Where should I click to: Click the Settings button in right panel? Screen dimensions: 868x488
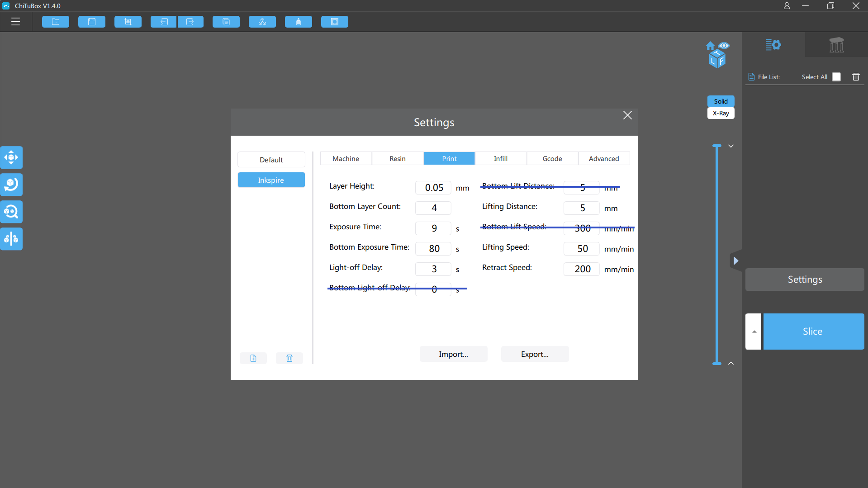pyautogui.click(x=805, y=280)
